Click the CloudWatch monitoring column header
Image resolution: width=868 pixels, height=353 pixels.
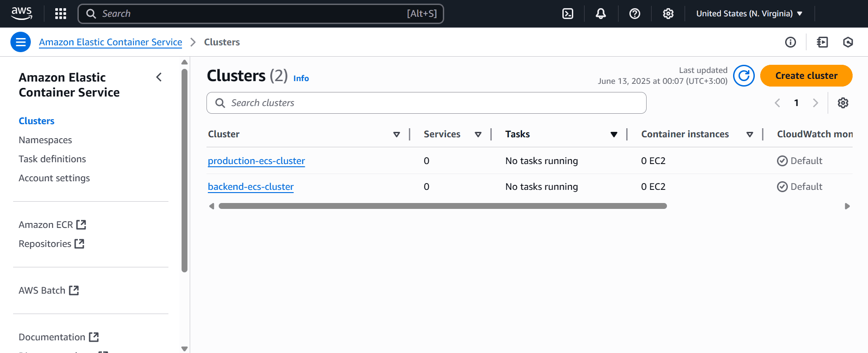point(815,134)
